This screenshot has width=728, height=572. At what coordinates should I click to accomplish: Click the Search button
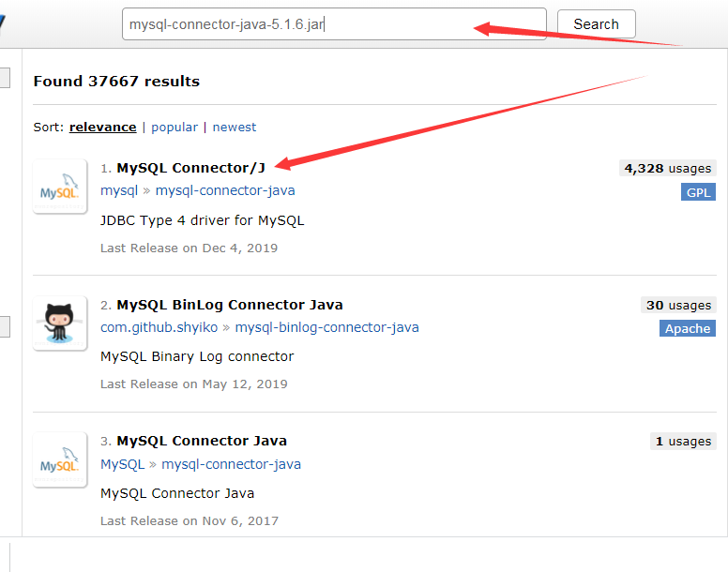tap(596, 24)
